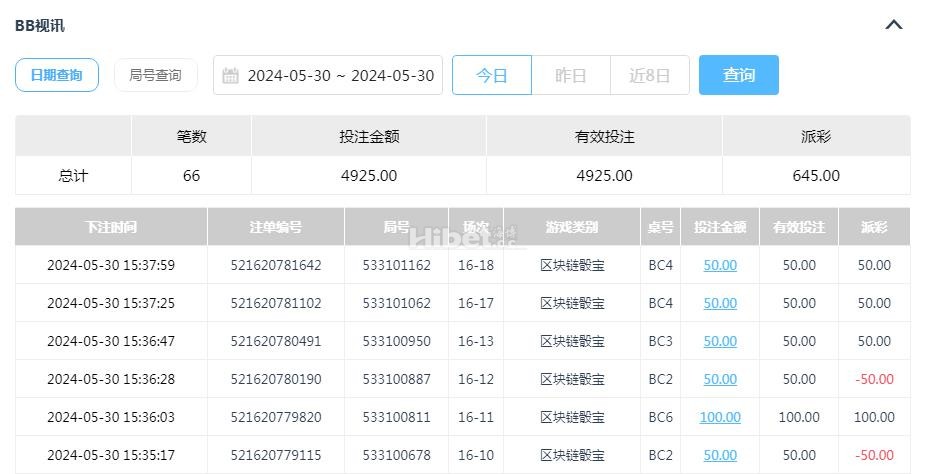Select order number 521620780190

(276, 379)
